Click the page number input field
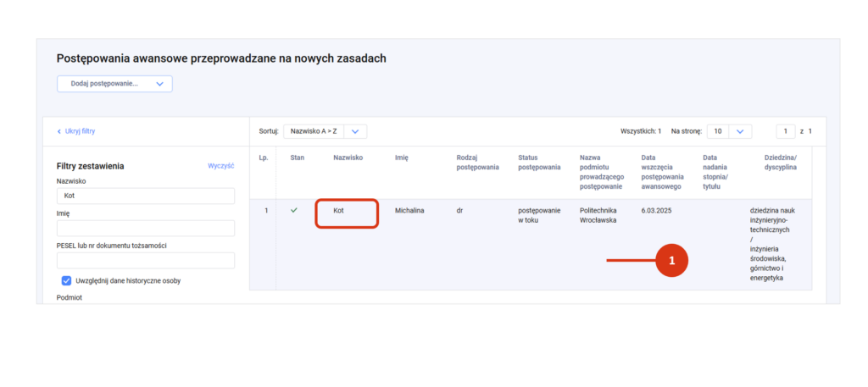Image resolution: width=868 pixels, height=387 pixels. pyautogui.click(x=786, y=131)
